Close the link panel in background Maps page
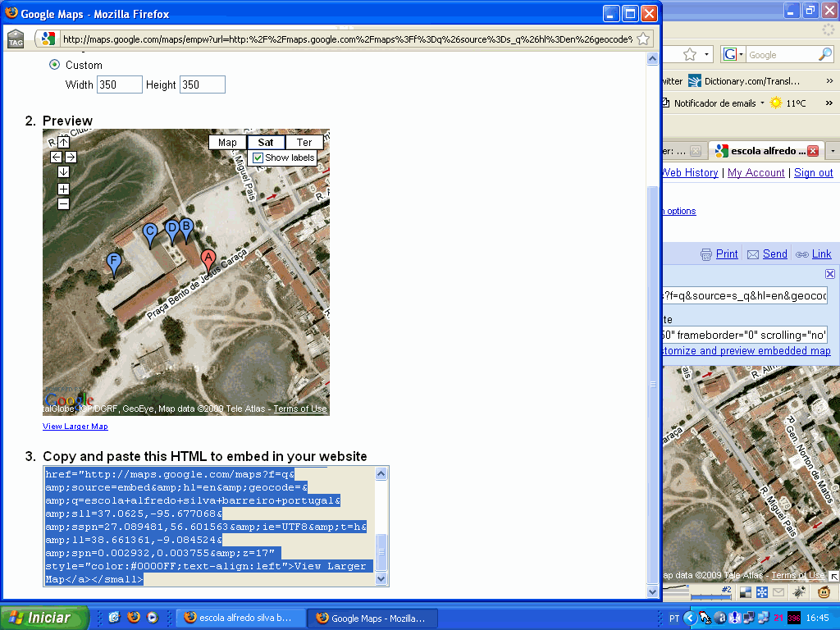 coord(830,274)
